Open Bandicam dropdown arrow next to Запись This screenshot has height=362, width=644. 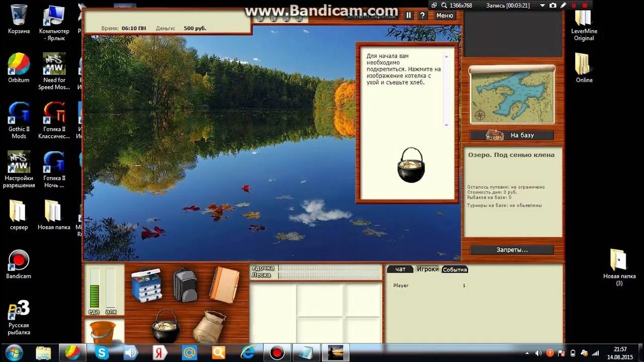542,5
